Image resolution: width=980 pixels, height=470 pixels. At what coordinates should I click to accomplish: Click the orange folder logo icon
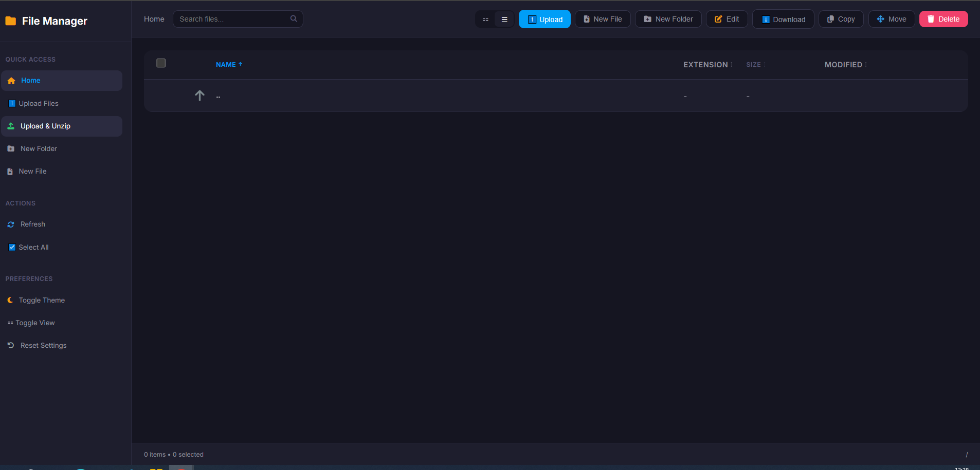tap(11, 21)
